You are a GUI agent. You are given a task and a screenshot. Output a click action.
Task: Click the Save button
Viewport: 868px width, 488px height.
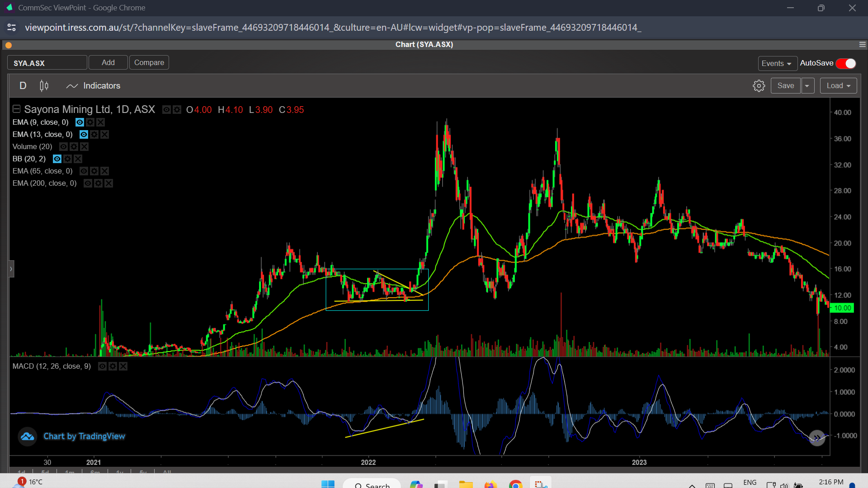coord(785,86)
